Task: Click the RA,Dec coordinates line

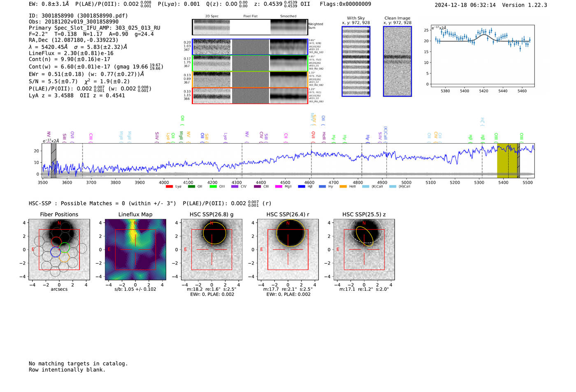Action: point(74,40)
